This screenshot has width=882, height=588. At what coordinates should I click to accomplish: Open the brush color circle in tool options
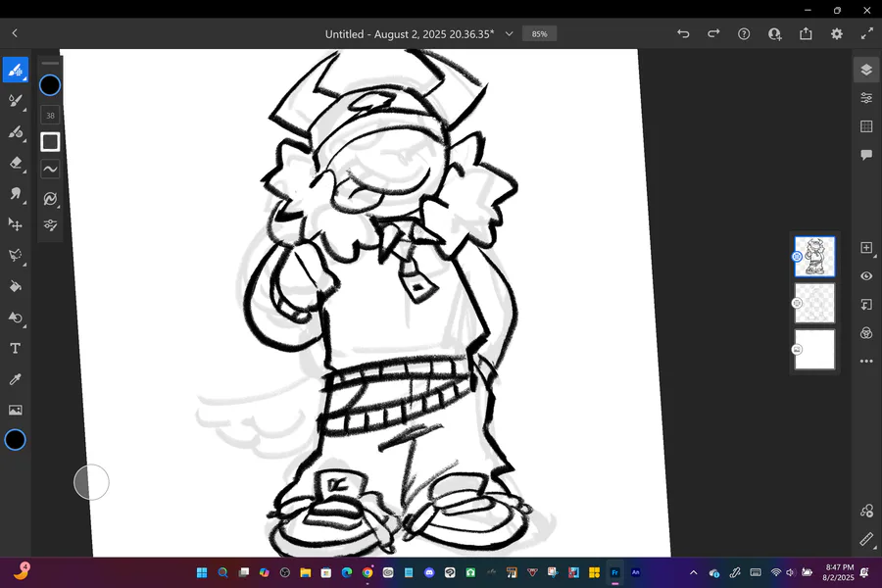click(50, 85)
